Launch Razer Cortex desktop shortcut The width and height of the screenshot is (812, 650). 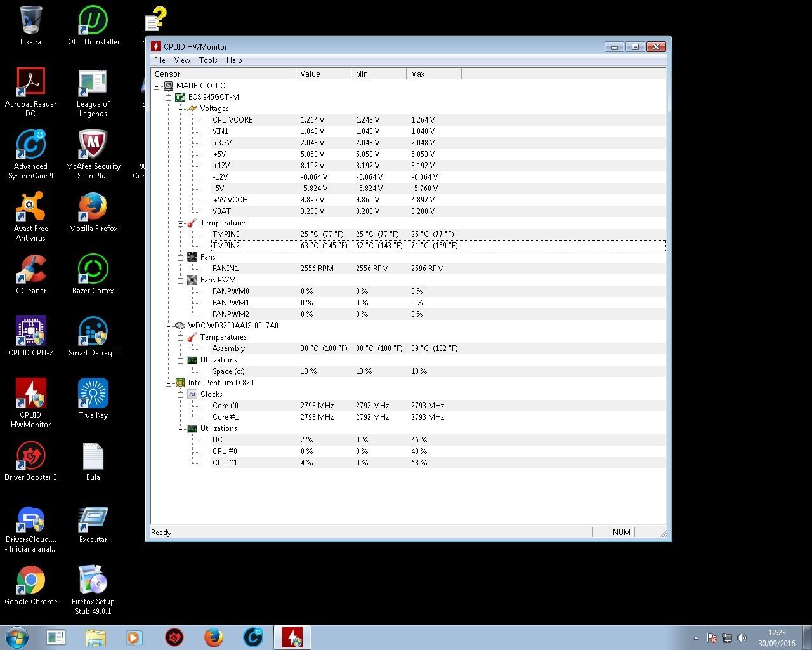(x=93, y=275)
